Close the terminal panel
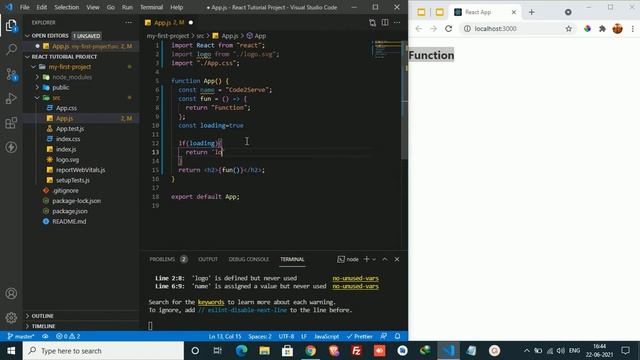Image resolution: width=640 pixels, height=360 pixels. [x=397, y=259]
